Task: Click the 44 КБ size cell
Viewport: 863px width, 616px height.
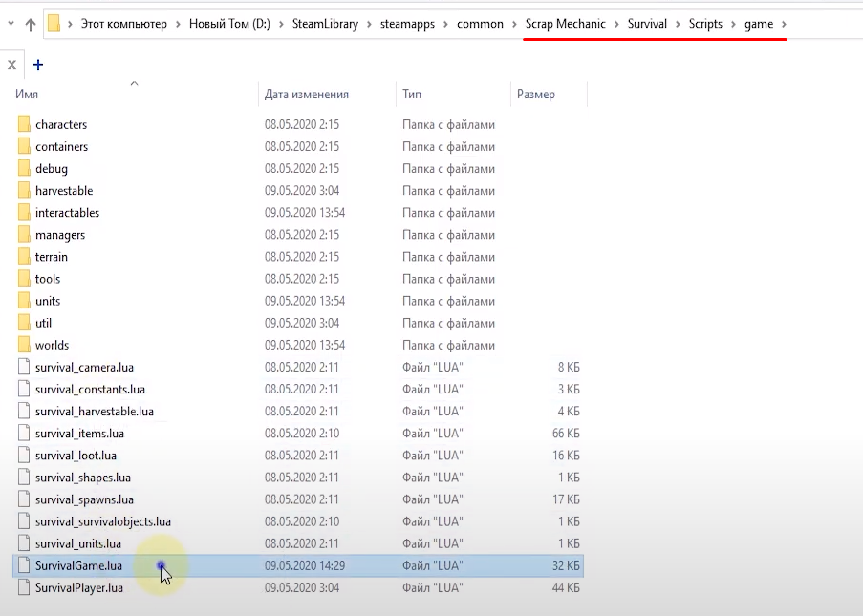Action: (567, 587)
